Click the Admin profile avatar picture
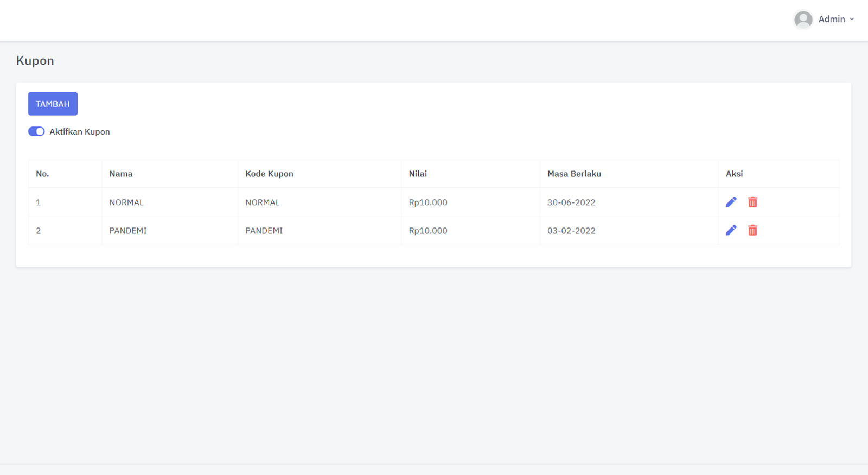 click(x=803, y=20)
